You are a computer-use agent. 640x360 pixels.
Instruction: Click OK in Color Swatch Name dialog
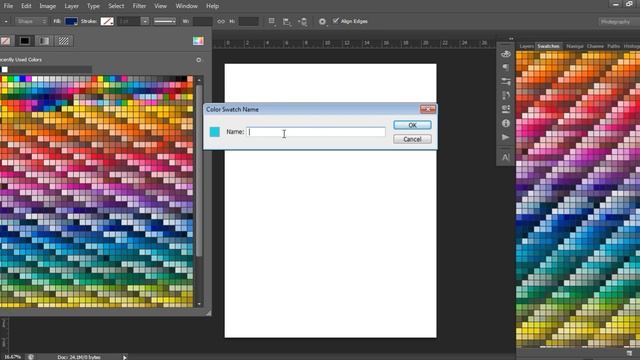pyautogui.click(x=412, y=125)
